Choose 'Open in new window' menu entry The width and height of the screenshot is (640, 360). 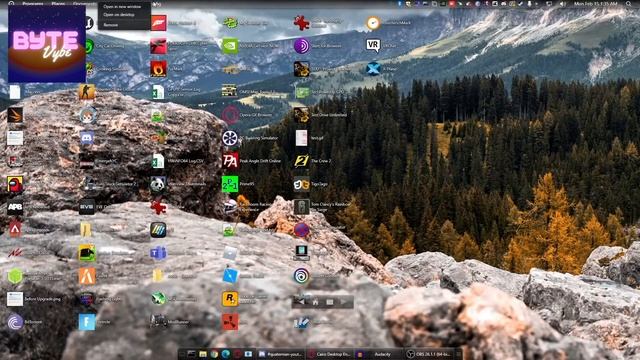click(122, 7)
